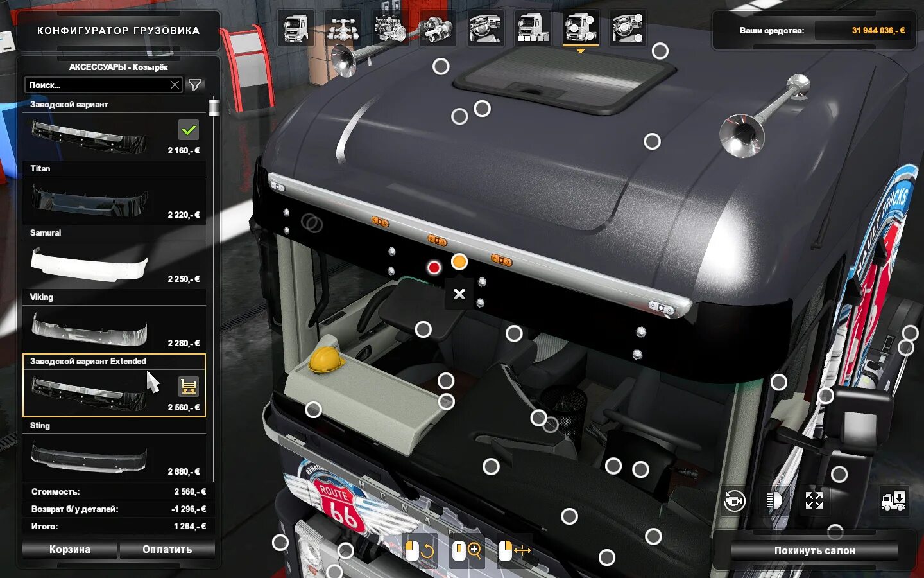This screenshot has width=924, height=578.
Task: Open the truck paint job tab
Action: pos(533,28)
